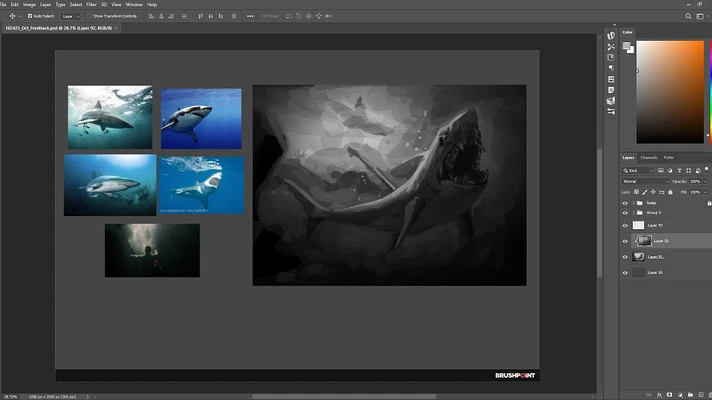This screenshot has height=400, width=712.
Task: Toggle the layer filtering on/off switch
Action: tap(707, 169)
